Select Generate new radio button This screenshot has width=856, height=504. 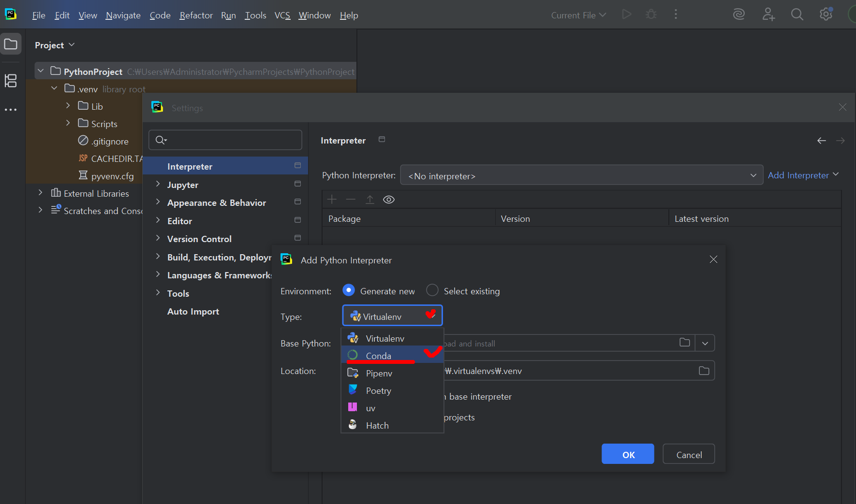(348, 290)
